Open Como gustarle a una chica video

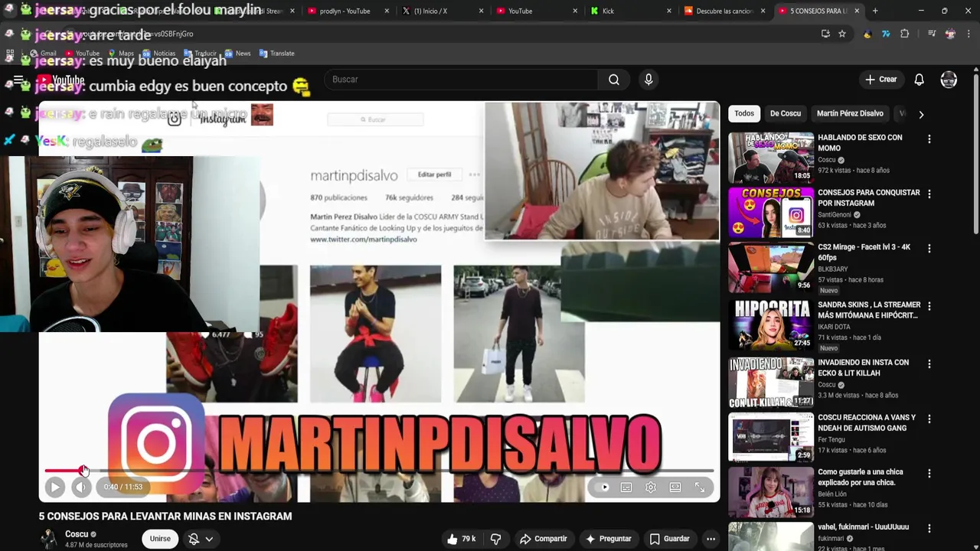[771, 492]
